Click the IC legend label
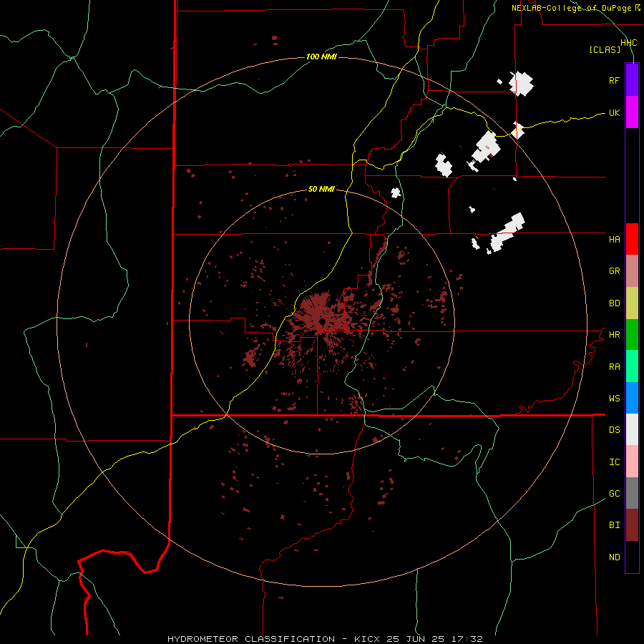 click(x=614, y=462)
